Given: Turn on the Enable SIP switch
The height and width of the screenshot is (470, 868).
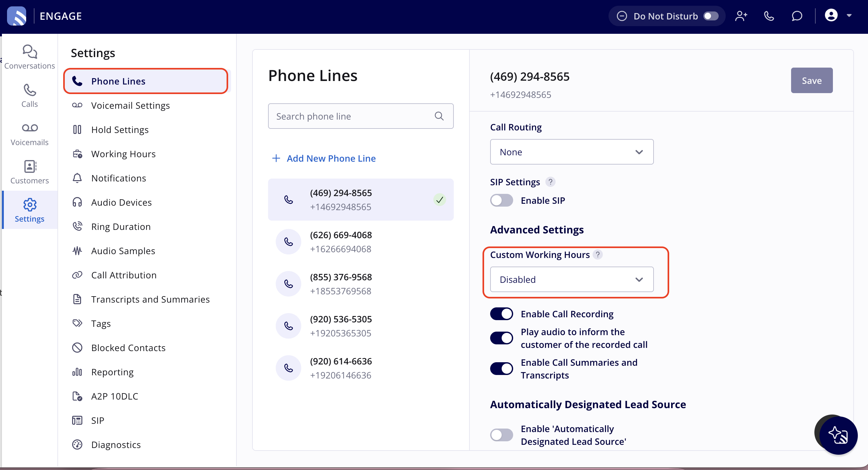Looking at the screenshot, I should pyautogui.click(x=501, y=200).
